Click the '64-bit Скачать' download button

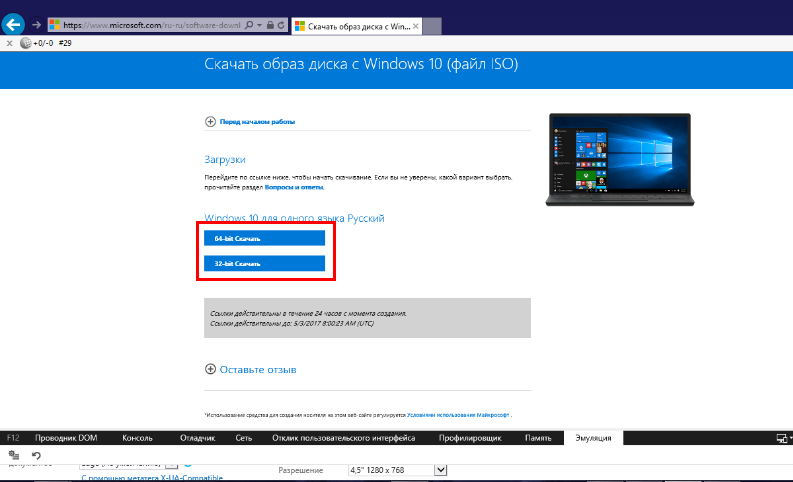[265, 238]
